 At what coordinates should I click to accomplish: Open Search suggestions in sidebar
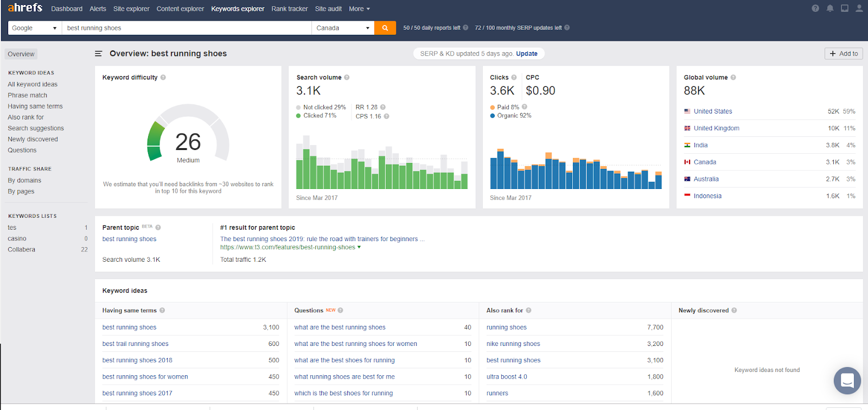(36, 128)
